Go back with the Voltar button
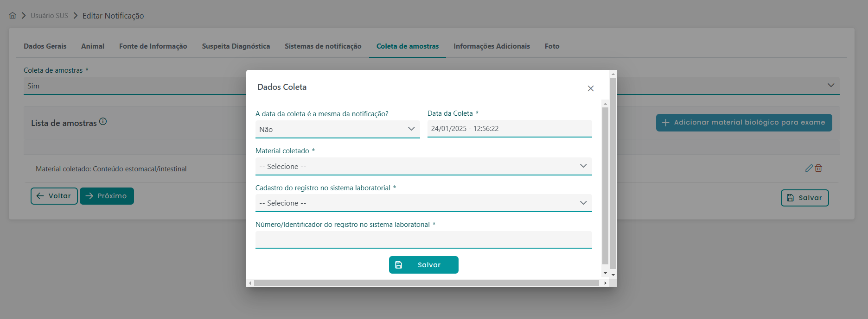 tap(54, 196)
